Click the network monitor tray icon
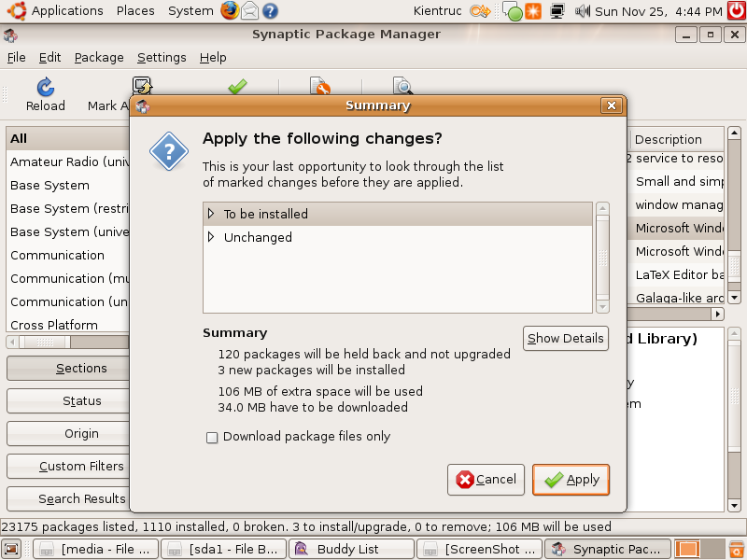 pos(557,11)
